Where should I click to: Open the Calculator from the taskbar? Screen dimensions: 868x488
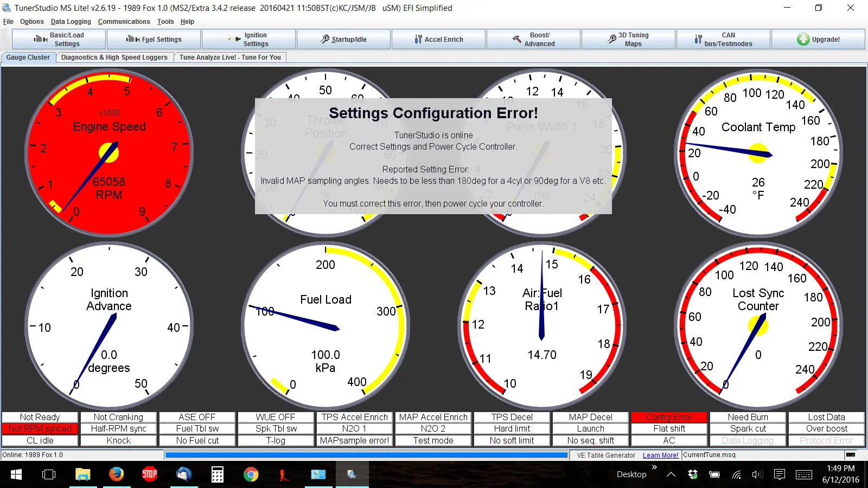point(218,474)
